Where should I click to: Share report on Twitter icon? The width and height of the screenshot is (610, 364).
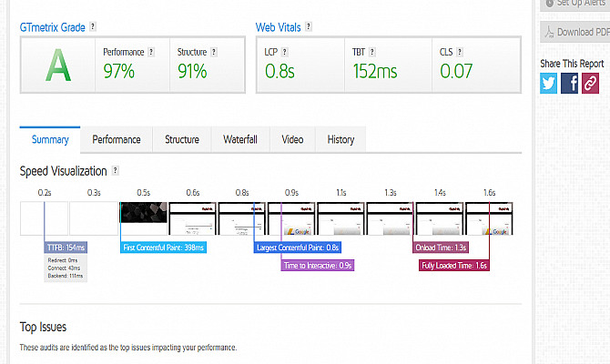click(548, 83)
